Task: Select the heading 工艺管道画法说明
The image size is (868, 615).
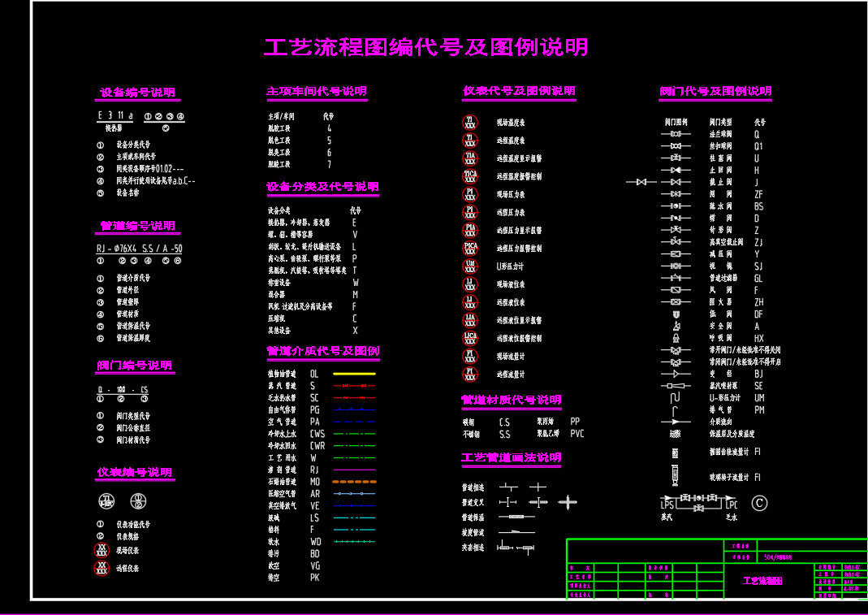Action: (512, 457)
